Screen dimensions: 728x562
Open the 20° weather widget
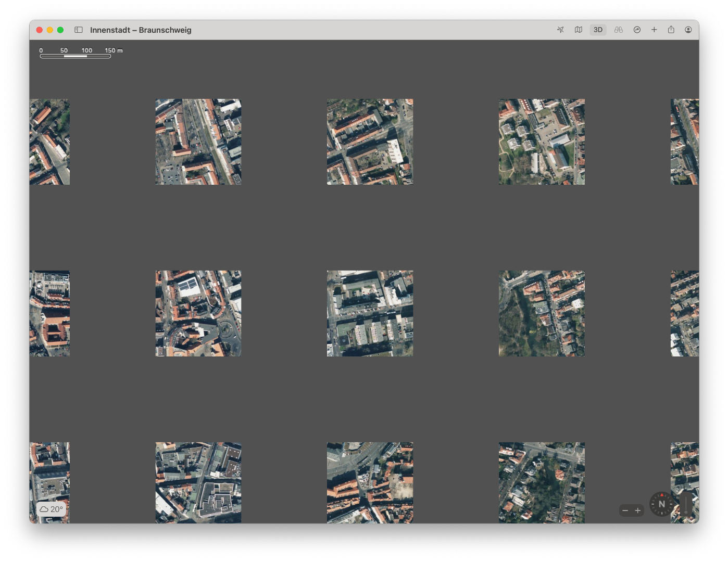[x=52, y=509]
